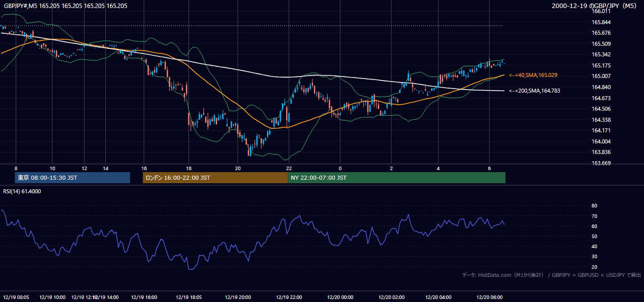644x302 pixels.
Task: Click the hour 18 time axis label
Action: (188, 168)
